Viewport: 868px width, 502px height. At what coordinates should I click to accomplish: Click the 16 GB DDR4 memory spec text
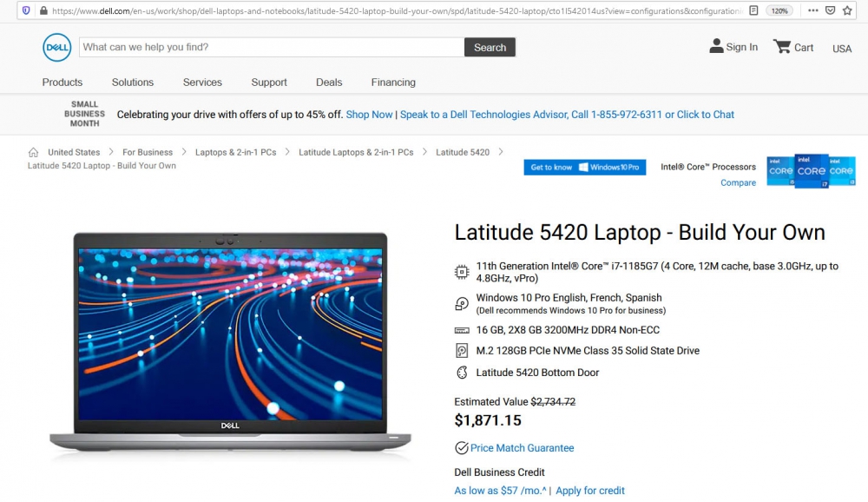click(x=568, y=330)
